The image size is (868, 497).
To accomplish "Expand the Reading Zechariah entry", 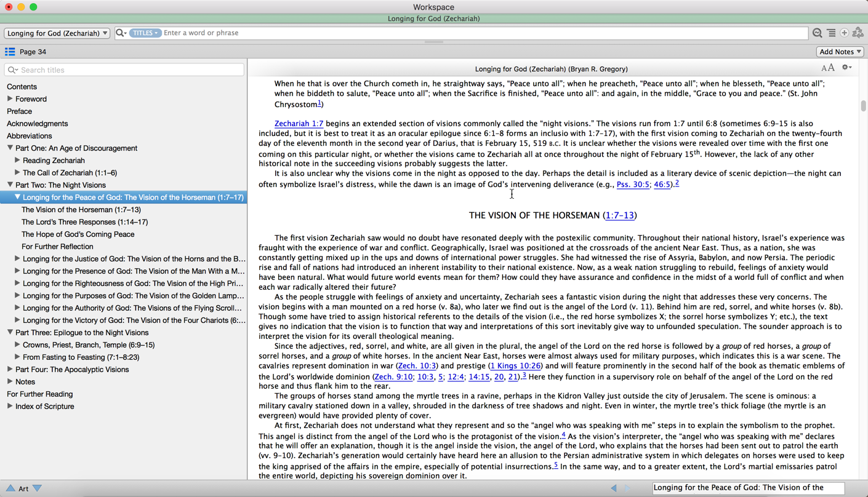I will pos(17,160).
